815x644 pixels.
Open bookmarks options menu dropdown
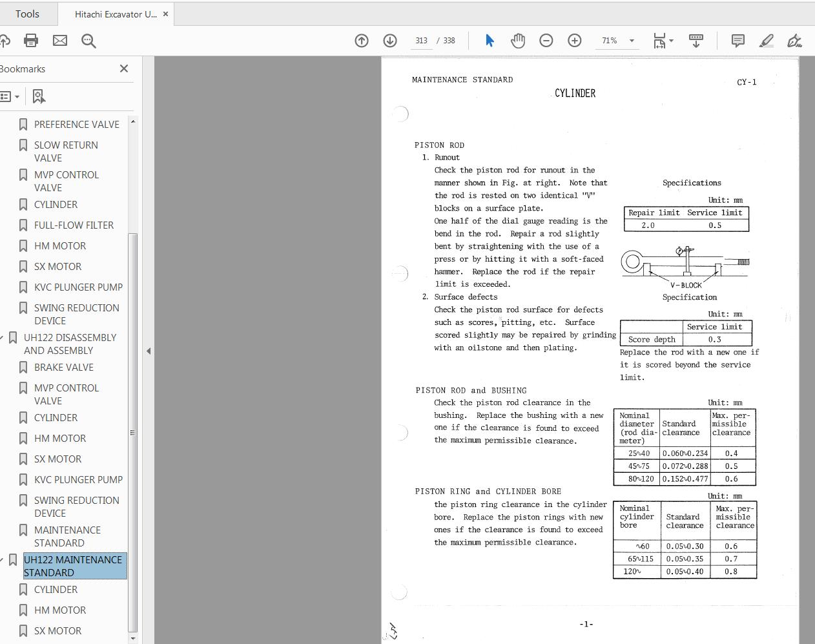click(x=10, y=96)
